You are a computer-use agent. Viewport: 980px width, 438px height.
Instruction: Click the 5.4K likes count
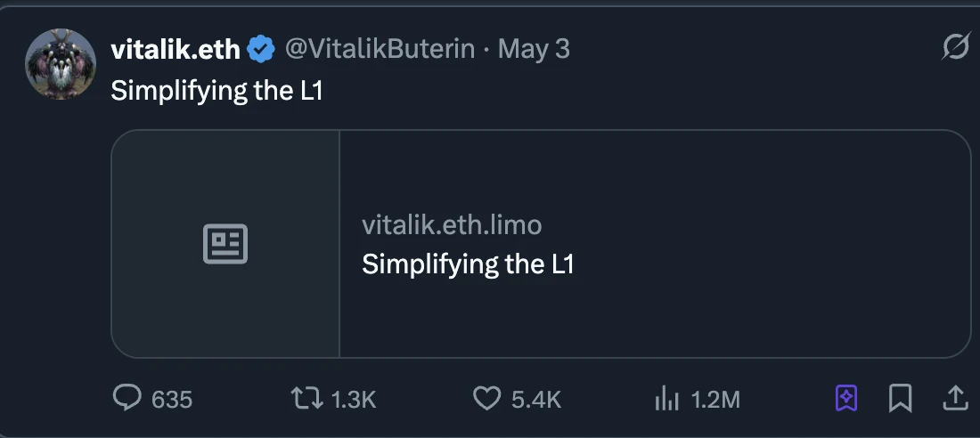click(536, 400)
